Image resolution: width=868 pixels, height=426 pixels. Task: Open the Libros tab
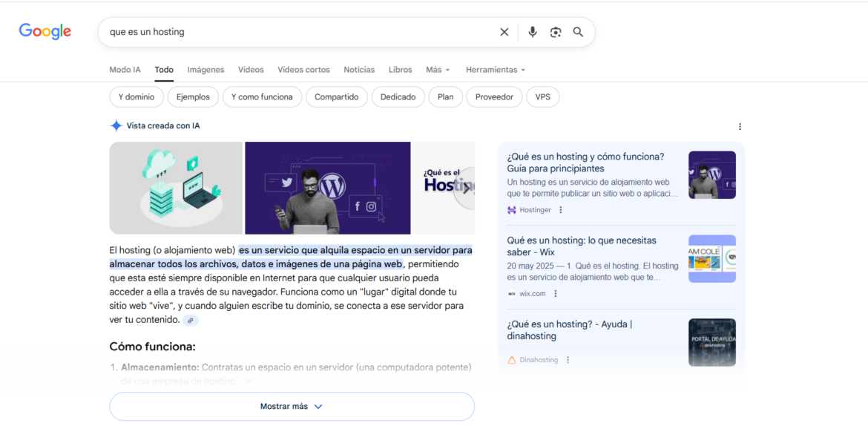[400, 70]
